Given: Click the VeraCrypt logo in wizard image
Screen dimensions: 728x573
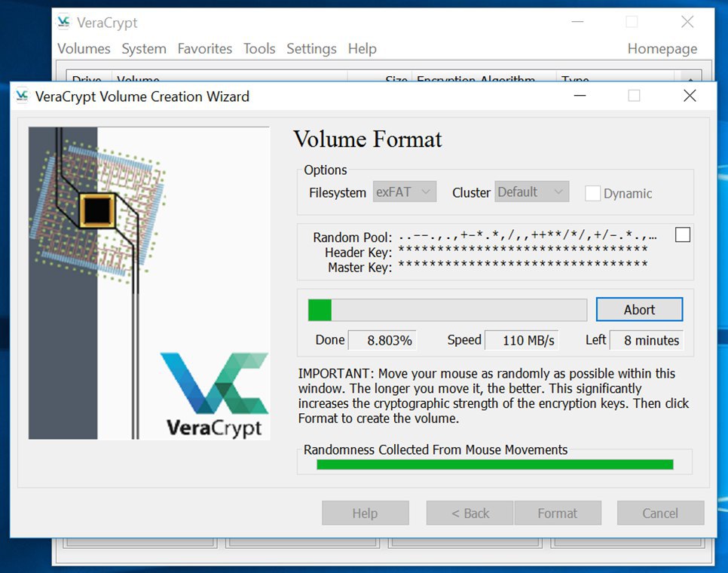Looking at the screenshot, I should 214,394.
